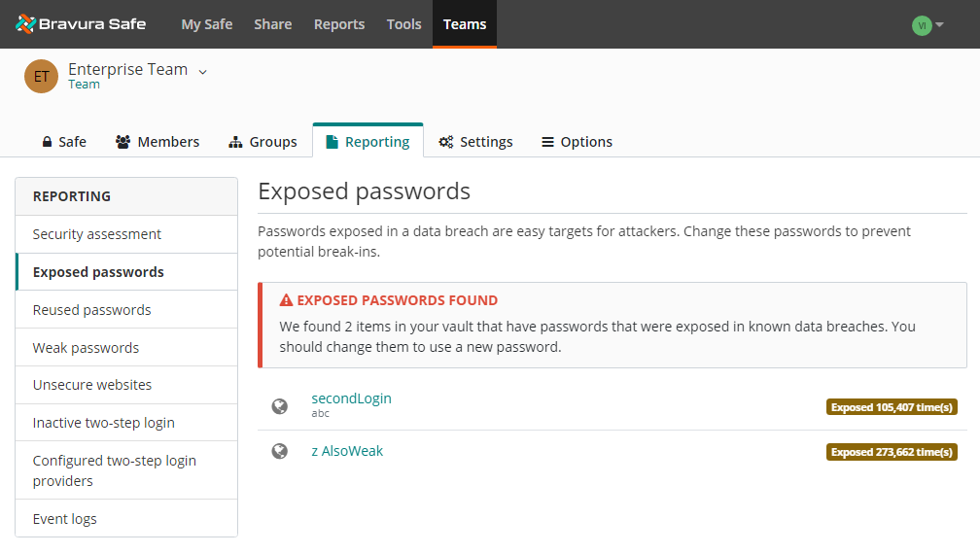
Task: Open Reused passwords report
Action: tap(126, 310)
